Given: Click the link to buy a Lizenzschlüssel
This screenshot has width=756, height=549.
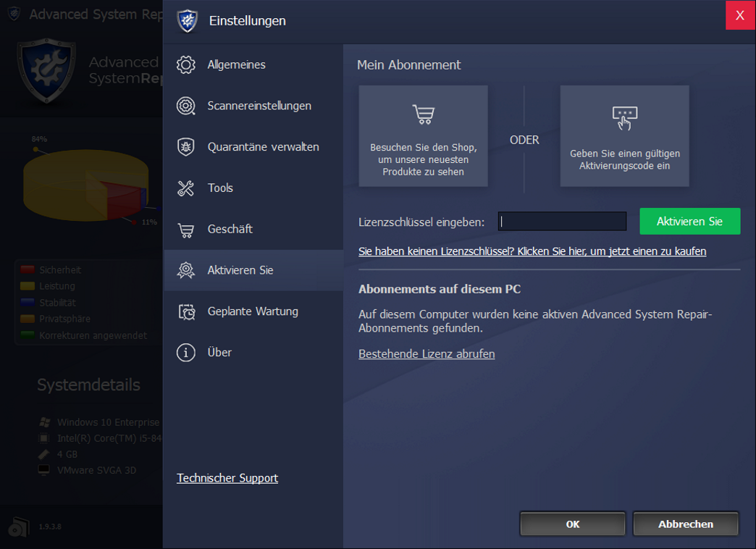Looking at the screenshot, I should point(532,251).
